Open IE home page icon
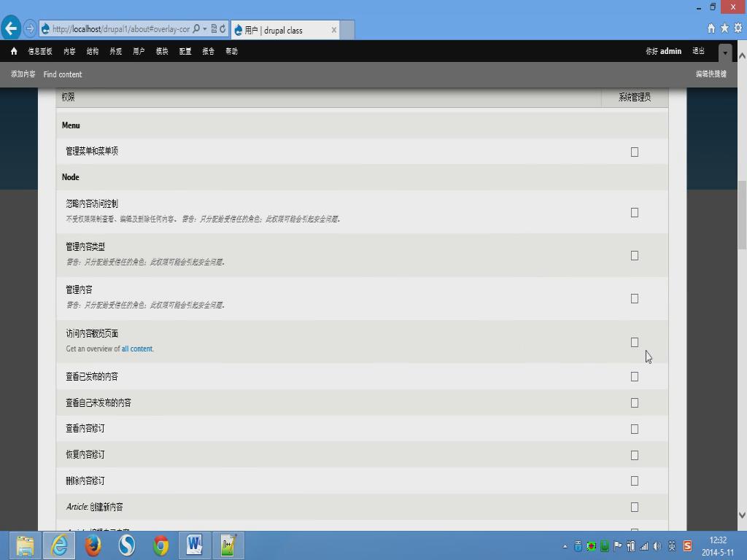 [711, 28]
